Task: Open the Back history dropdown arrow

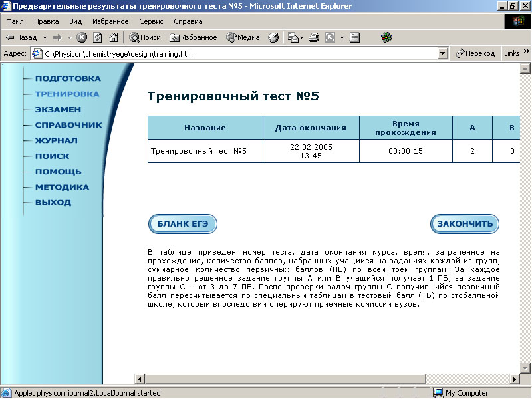Action: pos(45,37)
